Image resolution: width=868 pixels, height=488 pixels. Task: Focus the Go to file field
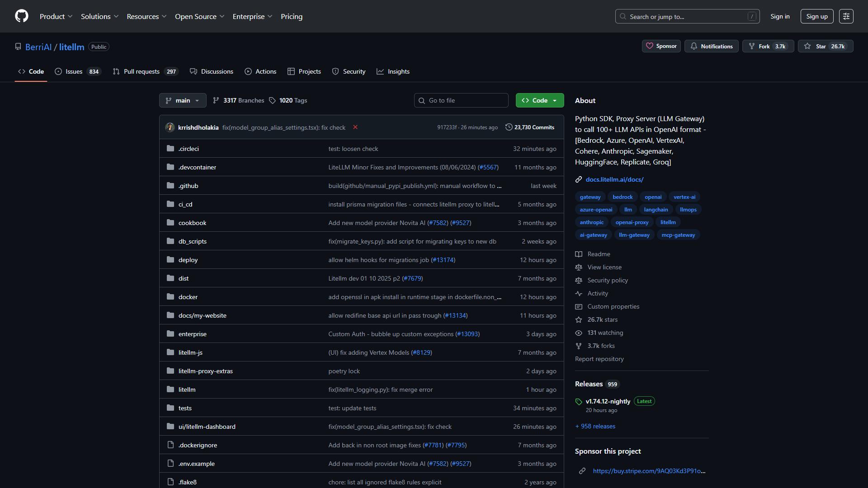coord(461,100)
